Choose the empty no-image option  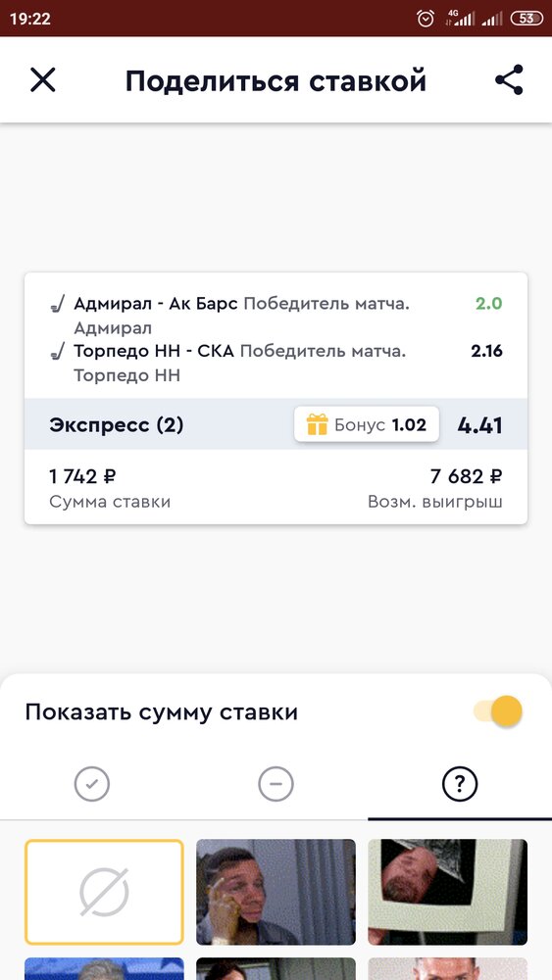pyautogui.click(x=104, y=892)
